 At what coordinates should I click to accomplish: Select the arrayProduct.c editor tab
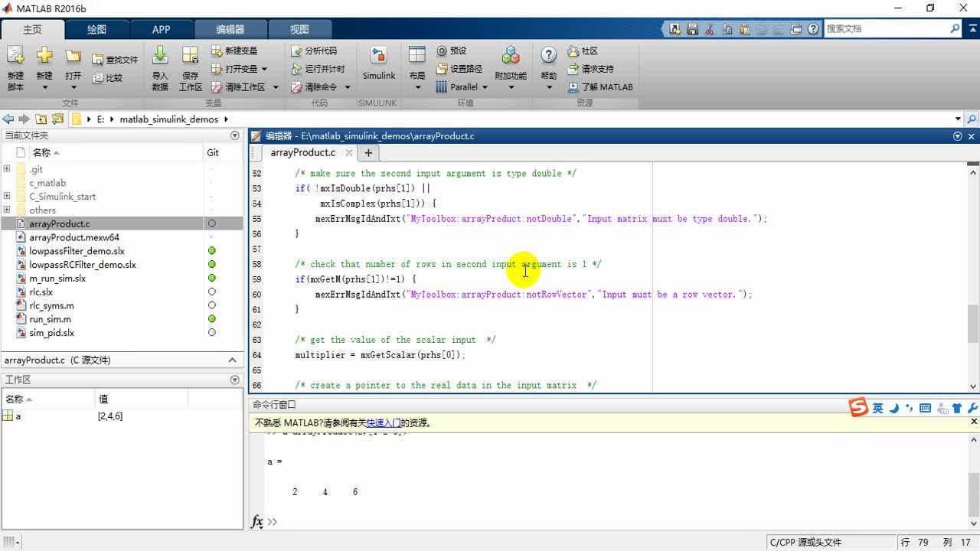point(303,152)
